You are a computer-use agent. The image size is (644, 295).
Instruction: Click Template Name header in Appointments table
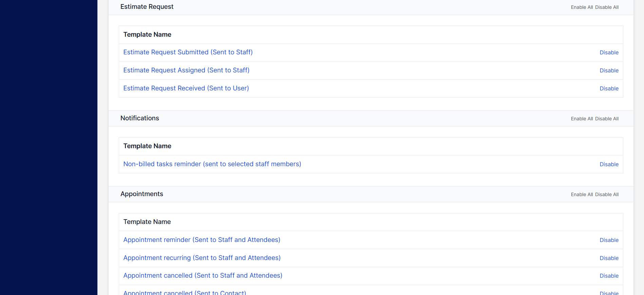tap(147, 222)
